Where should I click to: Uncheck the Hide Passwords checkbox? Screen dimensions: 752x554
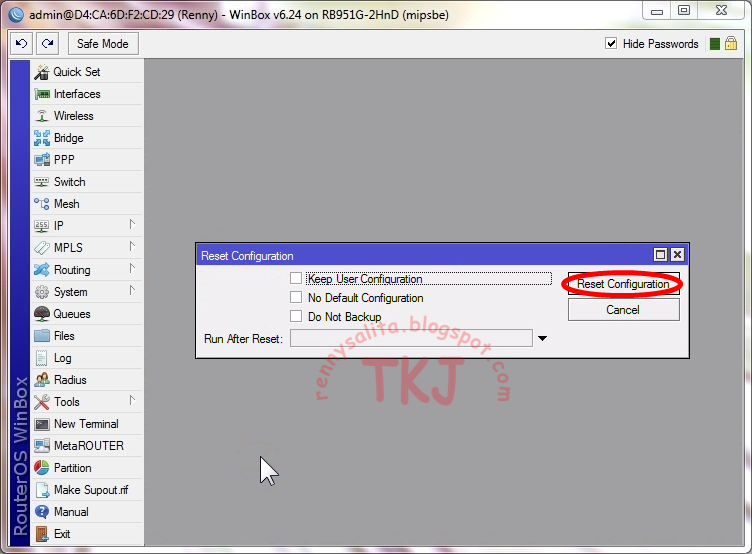tap(611, 44)
